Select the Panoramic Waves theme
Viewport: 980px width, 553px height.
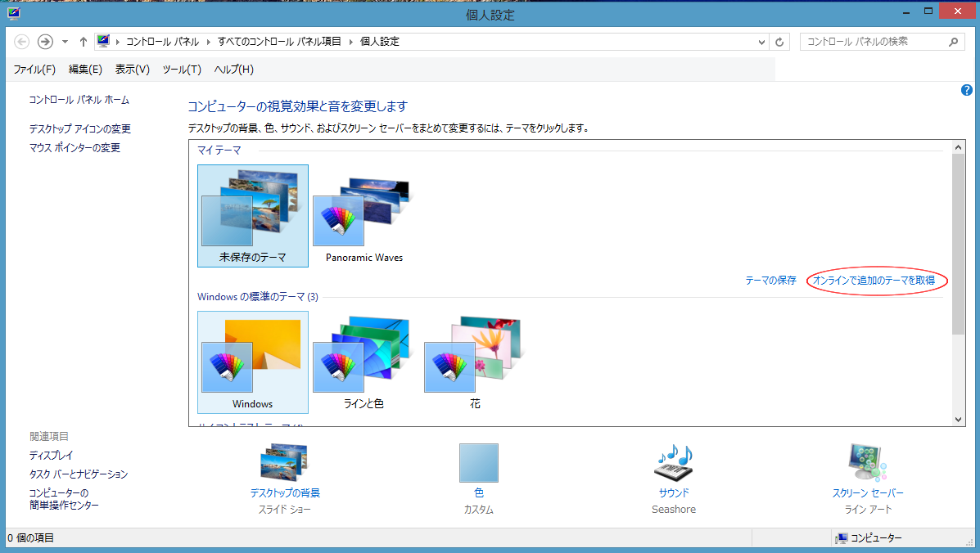[364, 216]
